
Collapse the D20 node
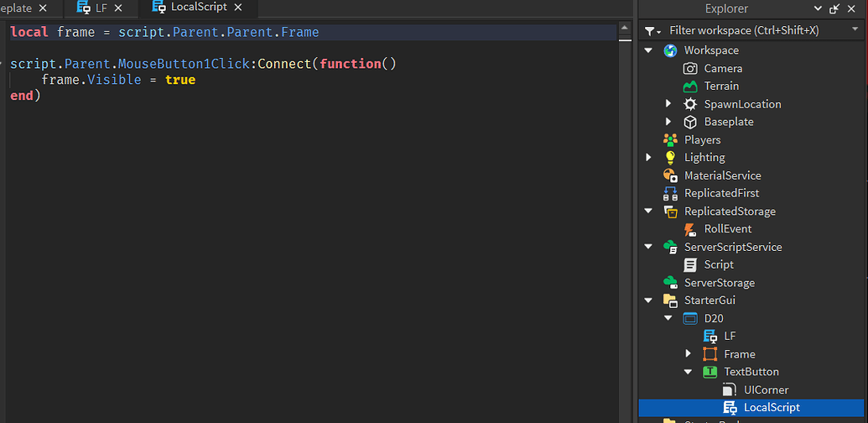pyautogui.click(x=668, y=318)
